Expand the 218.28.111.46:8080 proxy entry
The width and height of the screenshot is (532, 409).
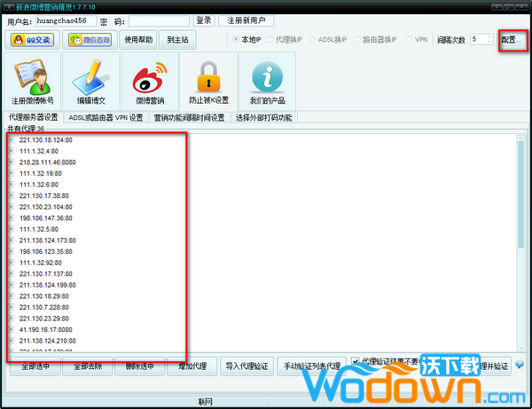pos(11,162)
